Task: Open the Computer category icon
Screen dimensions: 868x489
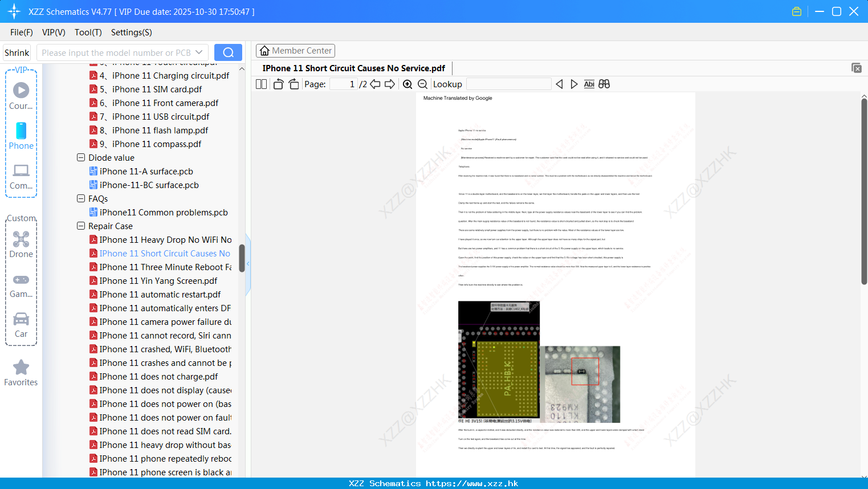Action: 21,170
